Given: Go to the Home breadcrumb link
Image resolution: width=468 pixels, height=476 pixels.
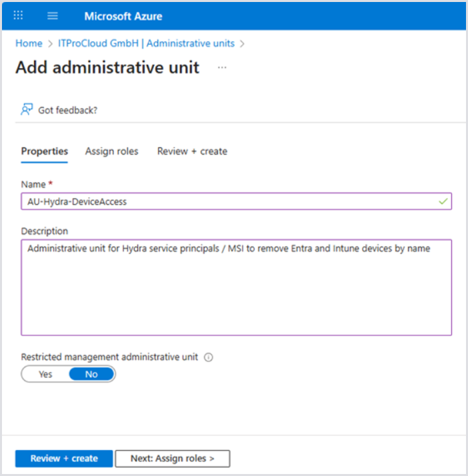Looking at the screenshot, I should click(29, 43).
